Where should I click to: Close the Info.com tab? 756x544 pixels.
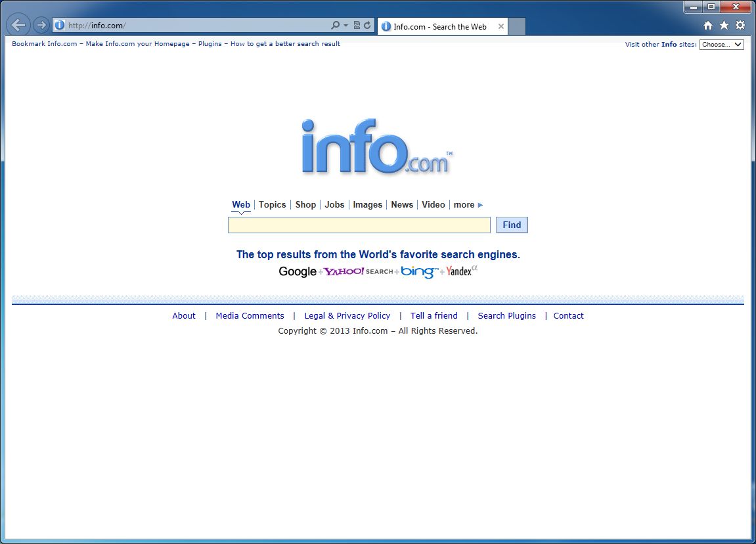501,26
